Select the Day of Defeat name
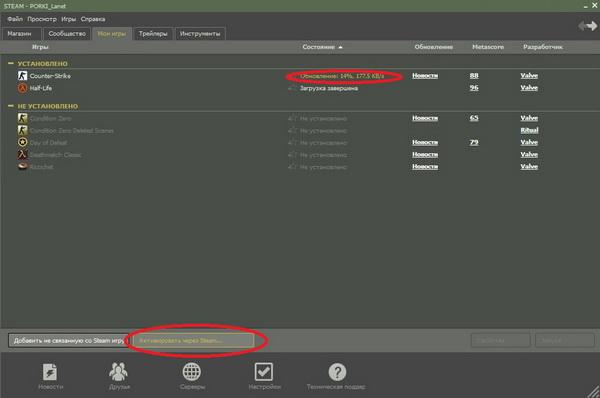Viewport: 600px width, 398px height. coord(48,143)
